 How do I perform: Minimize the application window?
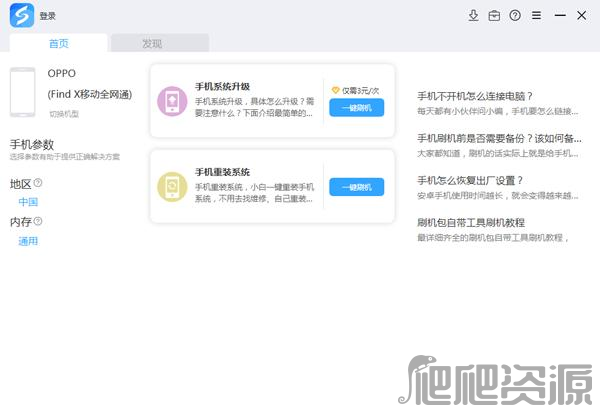[560, 15]
